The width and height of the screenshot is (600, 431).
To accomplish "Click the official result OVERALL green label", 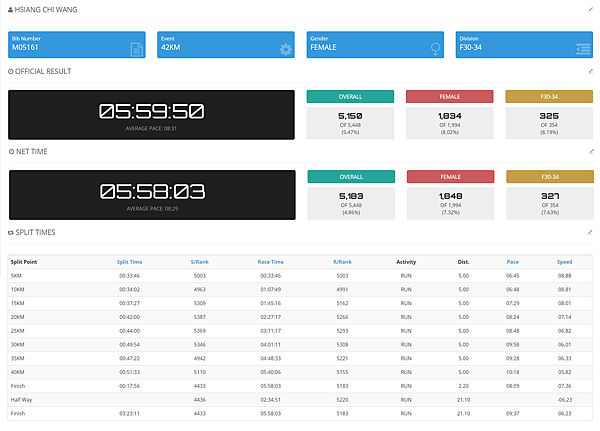I will [x=350, y=96].
